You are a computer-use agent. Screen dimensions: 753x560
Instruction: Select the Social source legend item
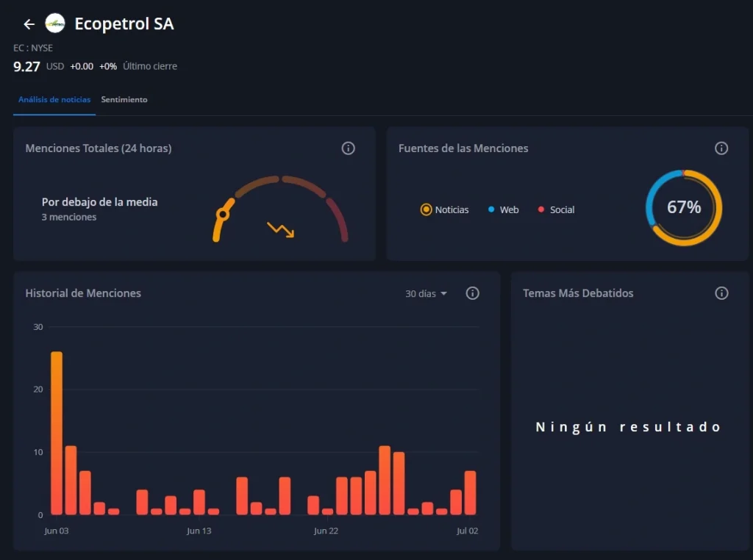pos(556,209)
